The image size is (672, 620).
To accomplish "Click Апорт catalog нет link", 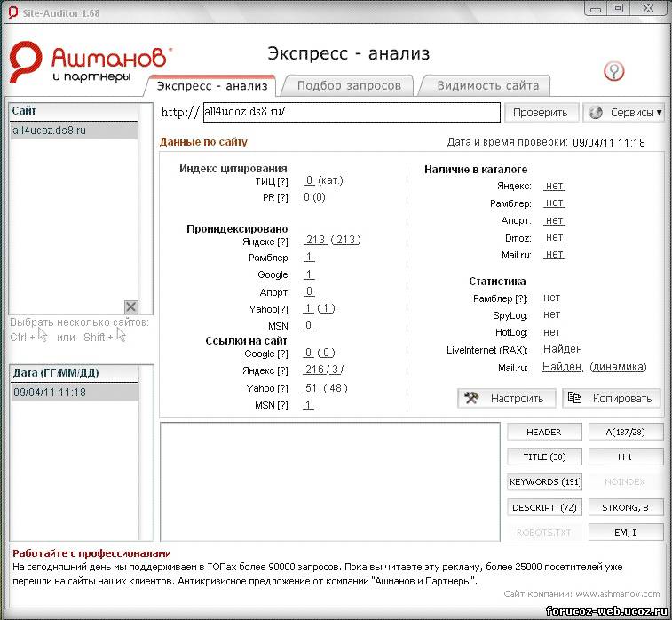I will 554,220.
